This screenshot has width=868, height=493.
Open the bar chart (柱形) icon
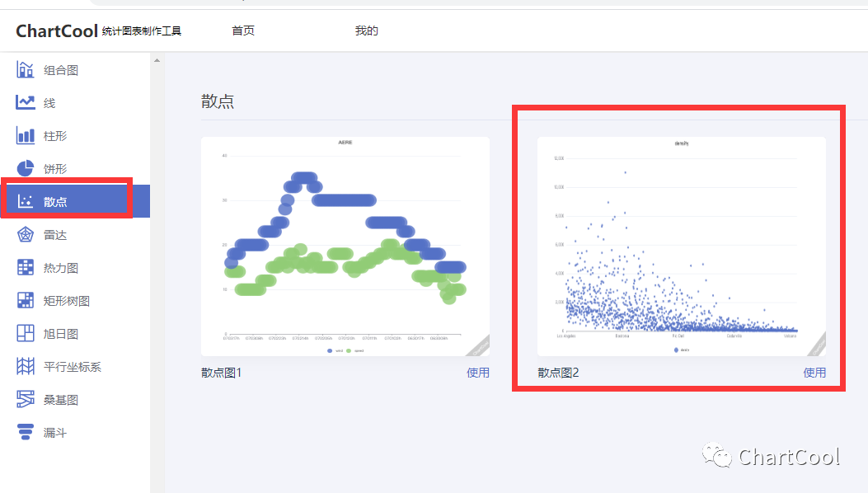click(26, 136)
